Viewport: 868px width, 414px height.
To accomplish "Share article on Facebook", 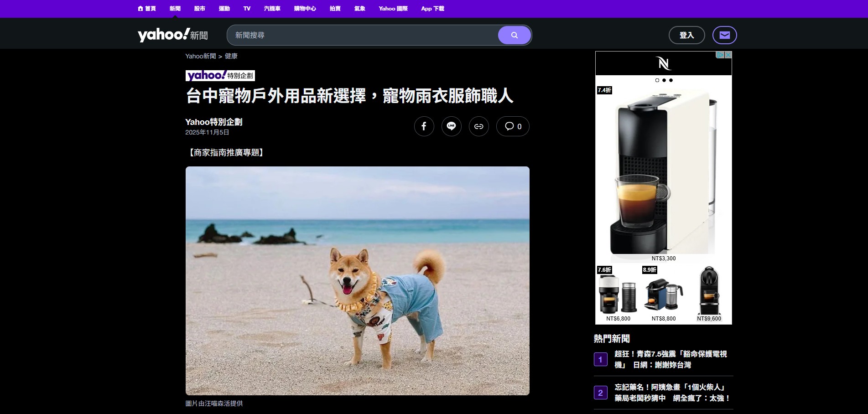I will tap(424, 126).
